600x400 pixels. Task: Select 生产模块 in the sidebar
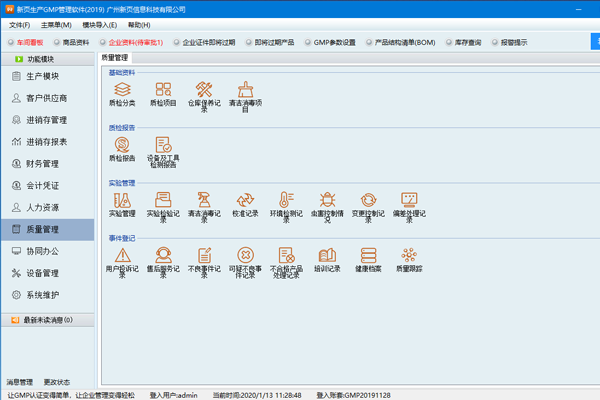tap(47, 76)
